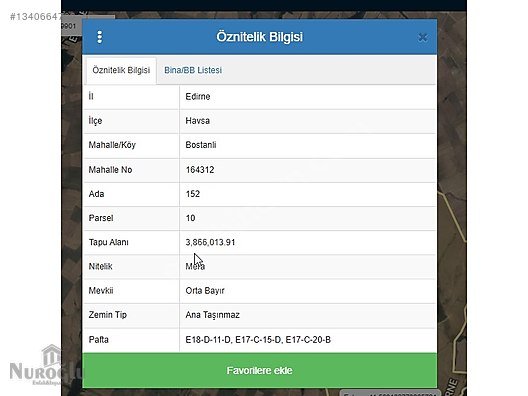This screenshot has width=528, height=396.
Task: Click the Mevkii row label
Action: [101, 291]
